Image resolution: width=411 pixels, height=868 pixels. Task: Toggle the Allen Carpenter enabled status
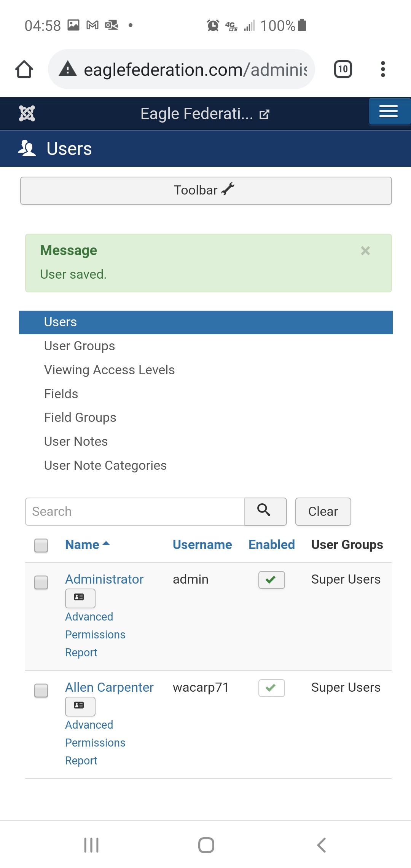pyautogui.click(x=271, y=688)
